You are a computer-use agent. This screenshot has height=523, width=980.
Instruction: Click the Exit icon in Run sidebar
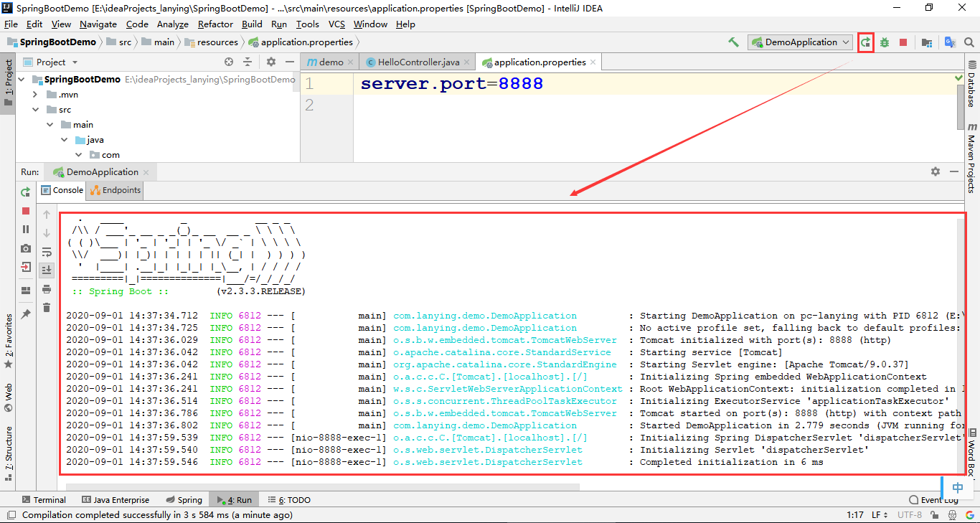(26, 267)
